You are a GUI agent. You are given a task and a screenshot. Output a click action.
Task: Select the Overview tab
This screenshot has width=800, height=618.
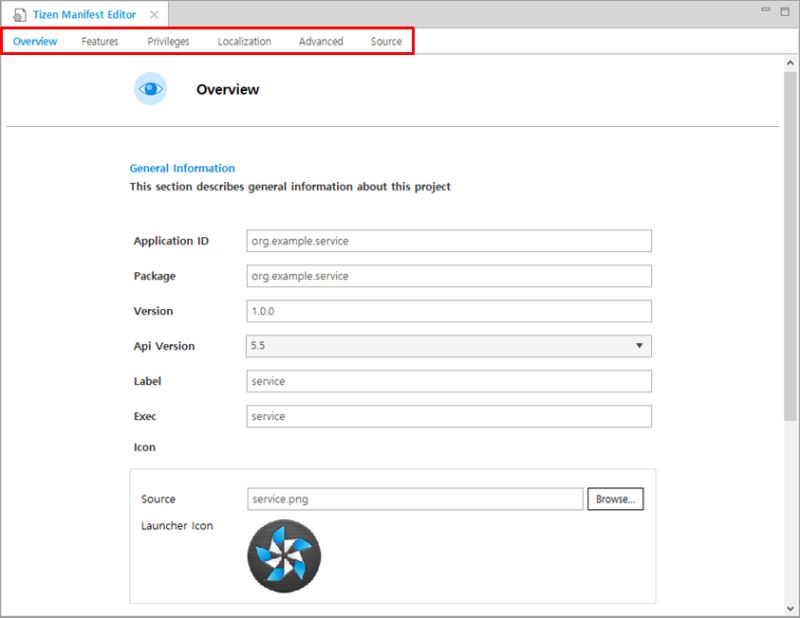(35, 41)
